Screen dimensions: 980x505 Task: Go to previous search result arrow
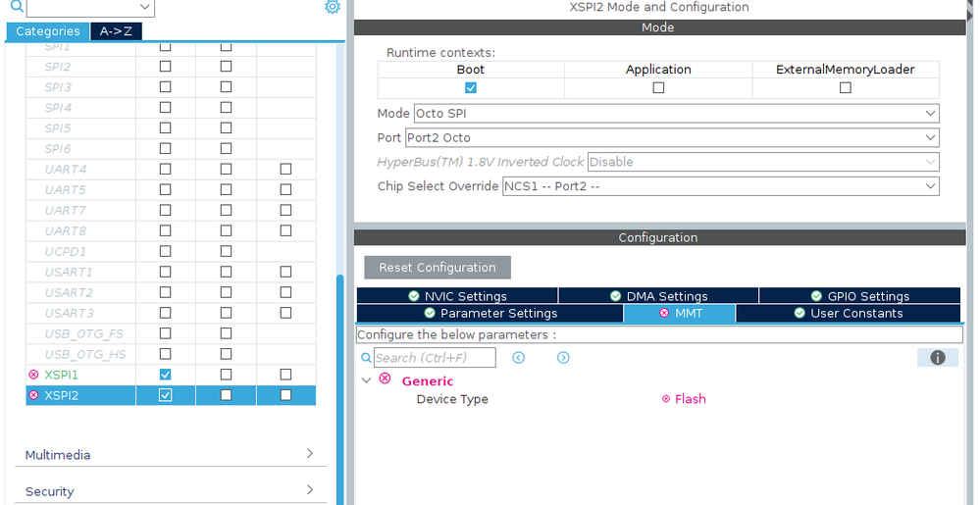[518, 358]
